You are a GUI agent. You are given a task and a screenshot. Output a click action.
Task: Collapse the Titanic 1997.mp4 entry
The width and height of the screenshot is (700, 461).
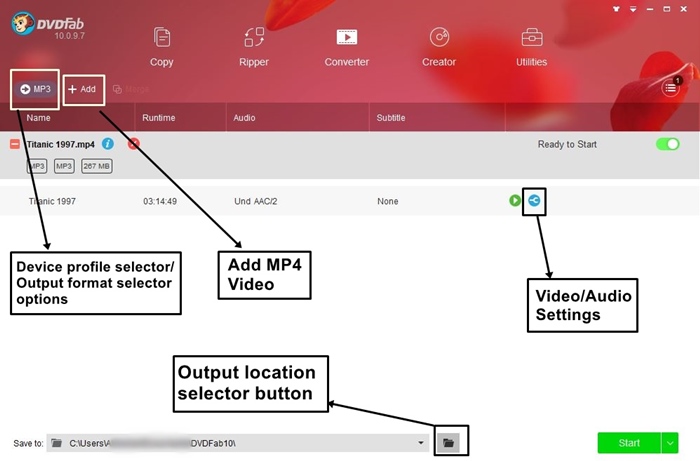15,144
